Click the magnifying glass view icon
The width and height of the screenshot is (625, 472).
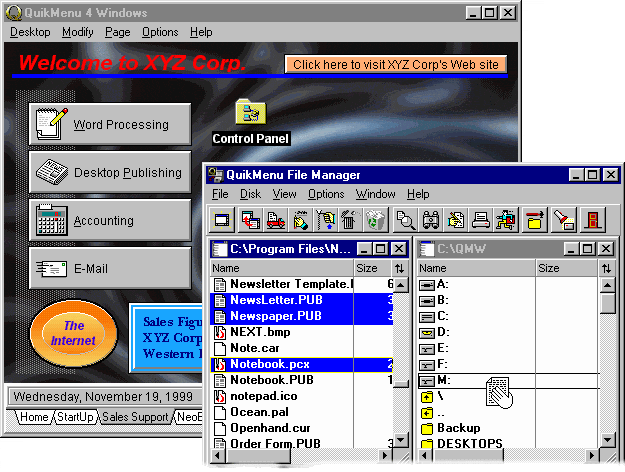(406, 219)
